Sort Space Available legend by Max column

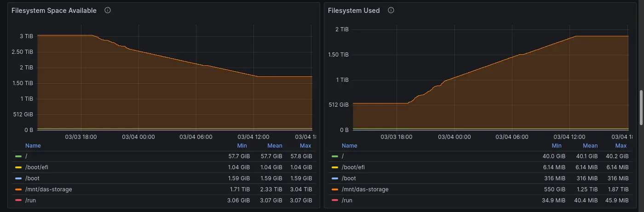[x=305, y=146]
